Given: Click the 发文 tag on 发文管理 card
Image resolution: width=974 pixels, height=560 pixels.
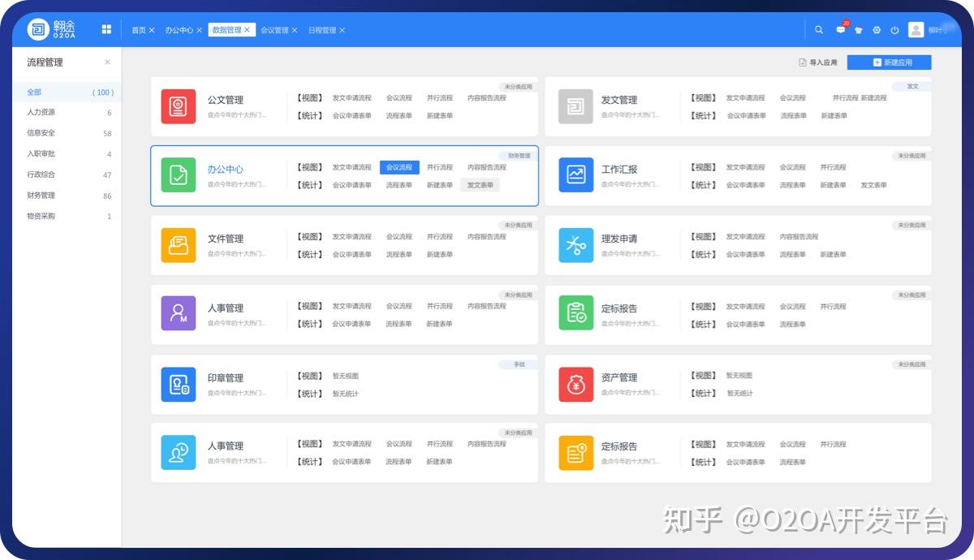Looking at the screenshot, I should [912, 86].
